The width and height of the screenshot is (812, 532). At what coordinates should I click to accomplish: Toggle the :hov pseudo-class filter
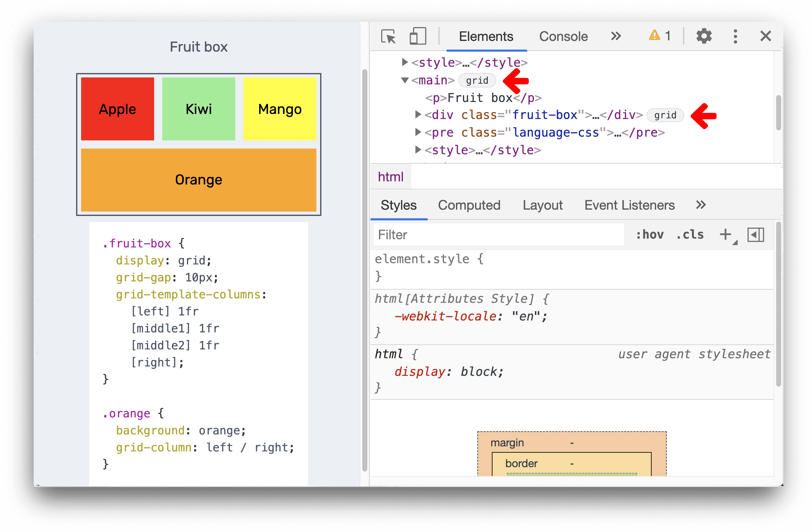[x=651, y=234]
